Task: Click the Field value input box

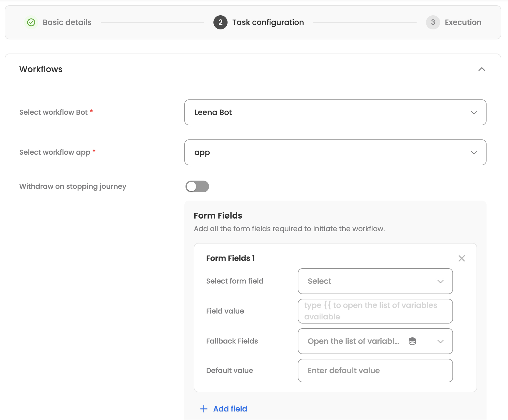Action: click(375, 311)
